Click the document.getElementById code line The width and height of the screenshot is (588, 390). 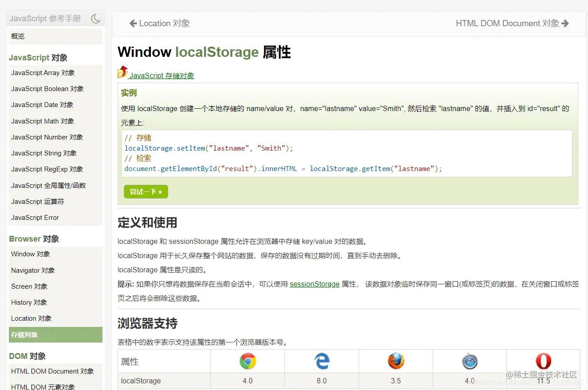pos(283,169)
